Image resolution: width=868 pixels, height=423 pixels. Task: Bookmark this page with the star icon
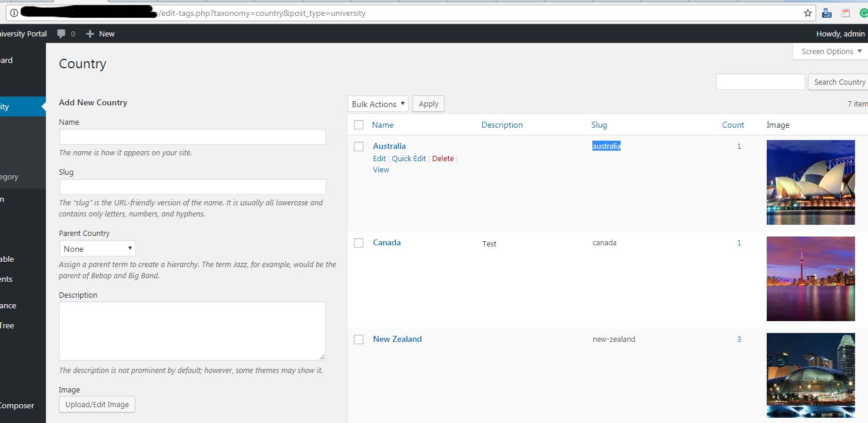pos(808,12)
